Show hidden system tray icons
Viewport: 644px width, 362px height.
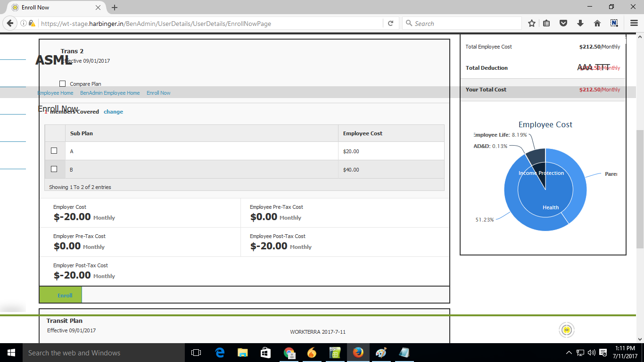(x=569, y=353)
